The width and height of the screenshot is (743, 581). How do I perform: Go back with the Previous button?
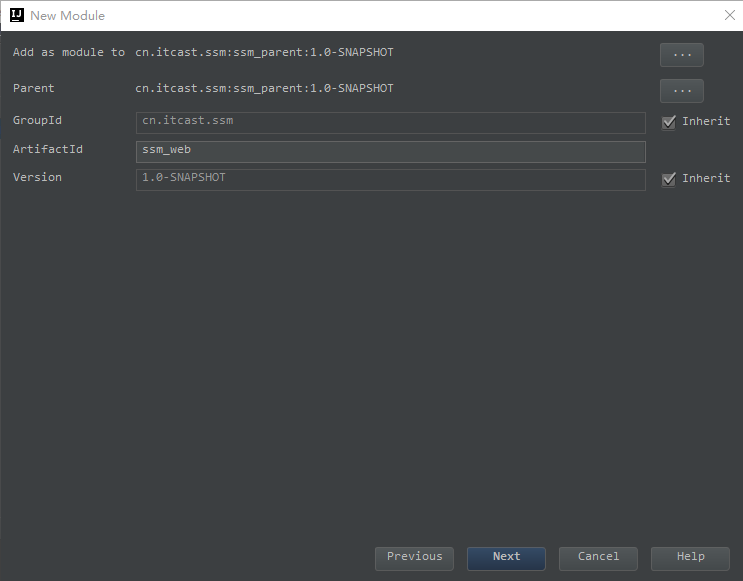pos(414,558)
